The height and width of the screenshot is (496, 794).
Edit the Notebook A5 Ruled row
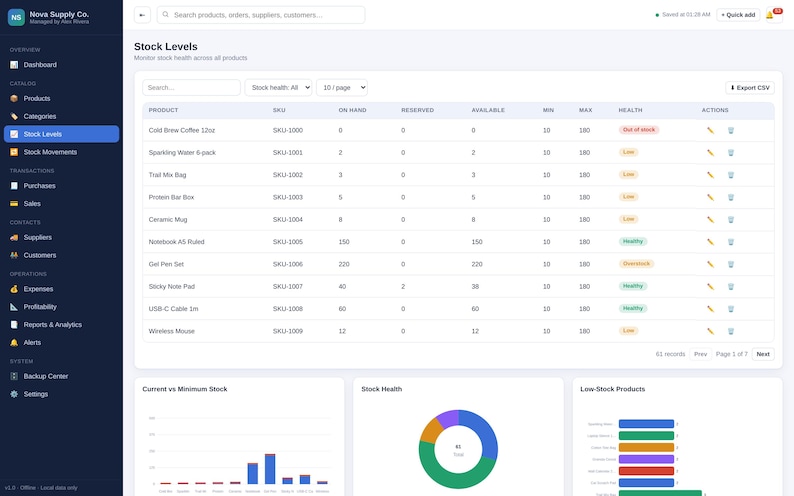pos(710,241)
